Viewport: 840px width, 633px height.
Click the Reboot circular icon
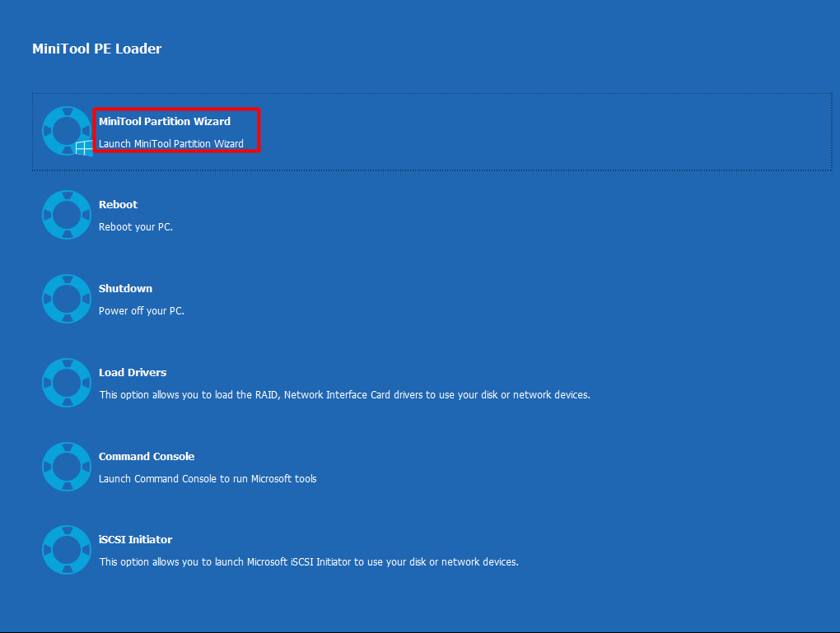click(66, 215)
